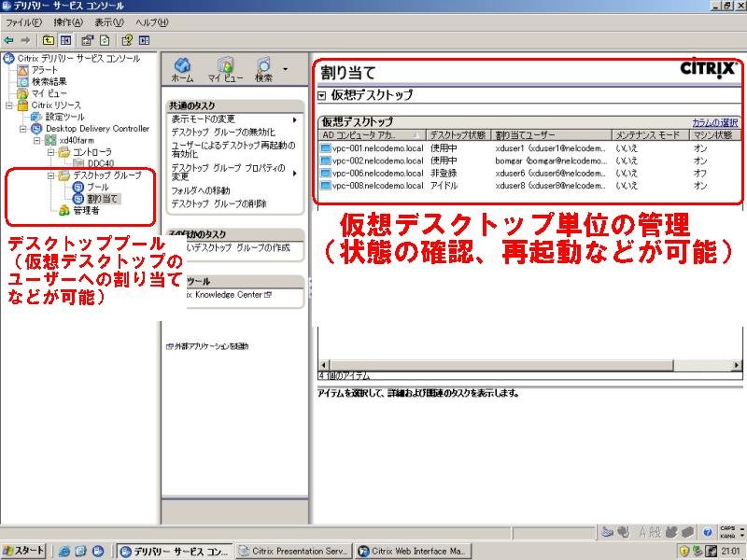Image resolution: width=747 pixels, height=560 pixels.
Task: Select the Desktop Delivery Controller node
Action: coord(98,129)
